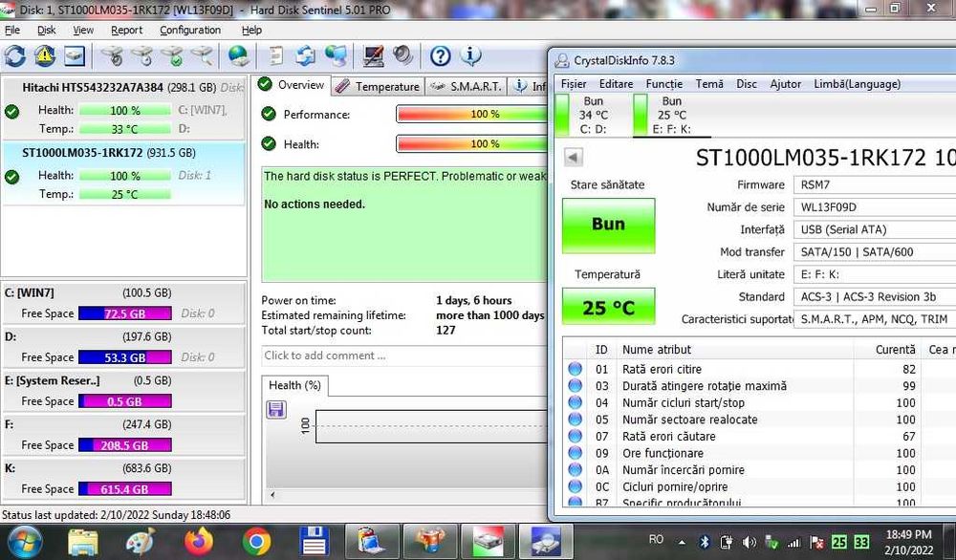Click the networked computers globe icon
956x560 pixels.
click(336, 56)
